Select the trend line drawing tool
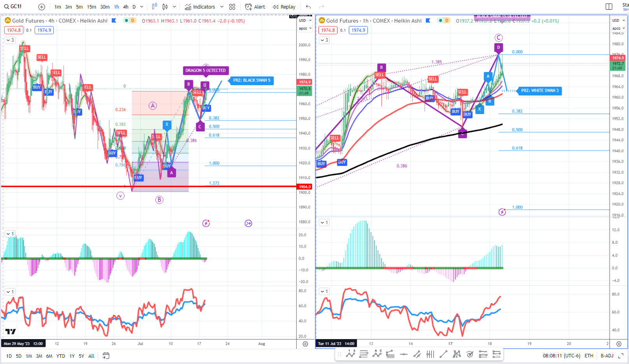 [x=443, y=354]
